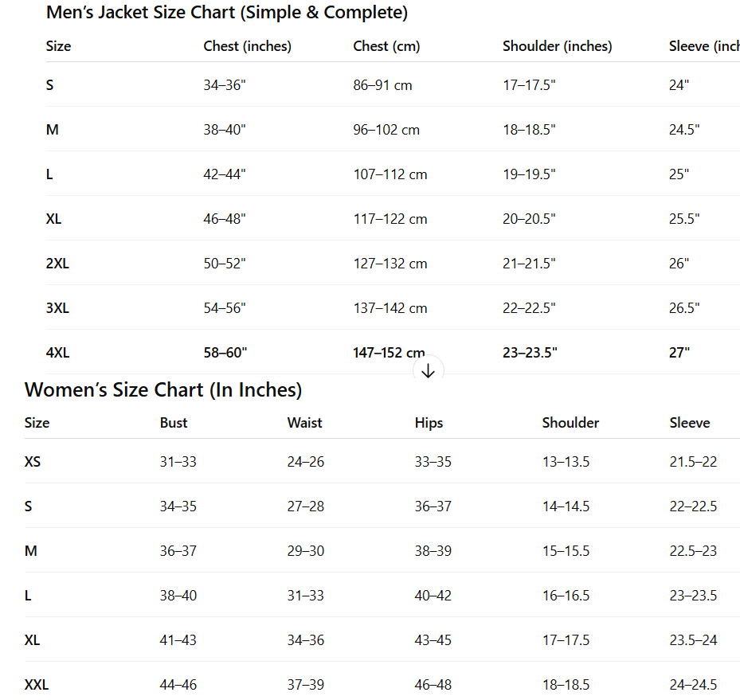Click the 43–45 hips measurement
The image size is (740, 700).
pos(433,640)
